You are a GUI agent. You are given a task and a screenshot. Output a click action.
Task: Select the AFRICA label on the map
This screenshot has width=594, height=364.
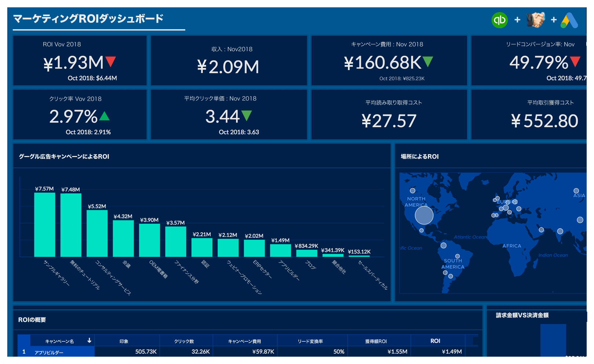512,246
